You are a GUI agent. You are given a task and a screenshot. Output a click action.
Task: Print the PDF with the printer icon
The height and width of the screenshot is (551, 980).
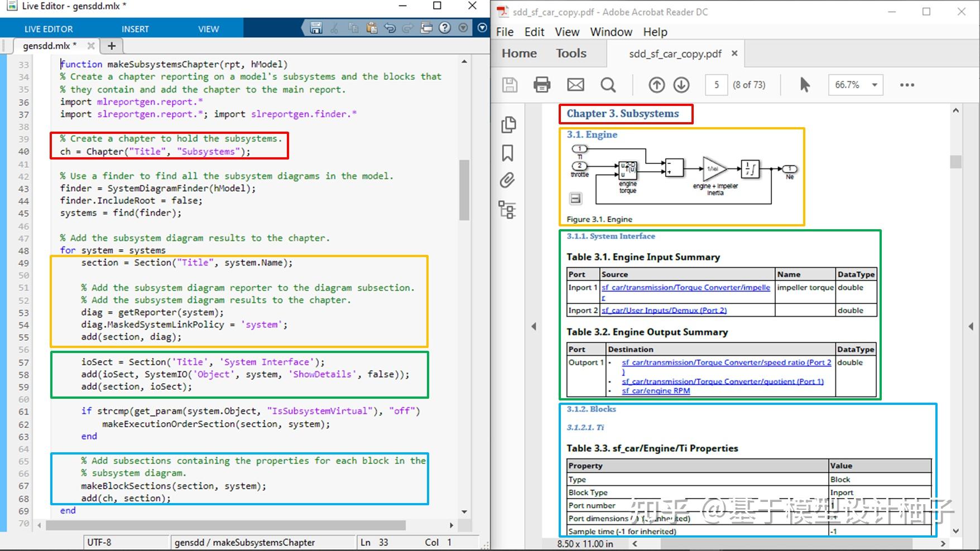[x=541, y=85]
